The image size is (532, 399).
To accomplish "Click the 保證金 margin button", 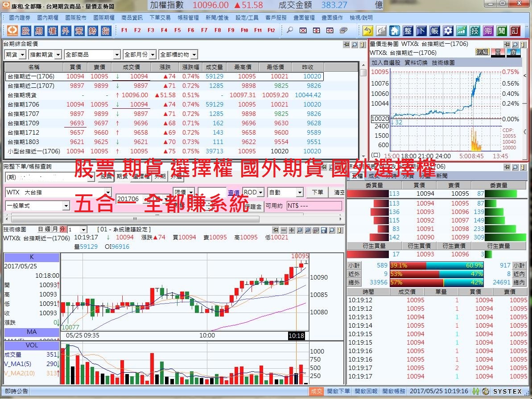I will (253, 206).
